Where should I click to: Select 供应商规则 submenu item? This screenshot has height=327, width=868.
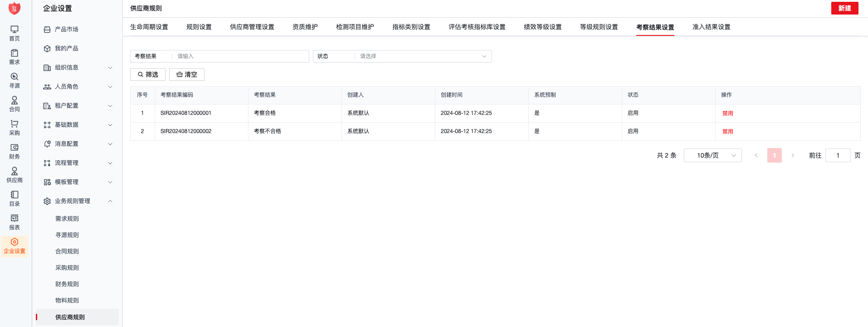[77, 317]
